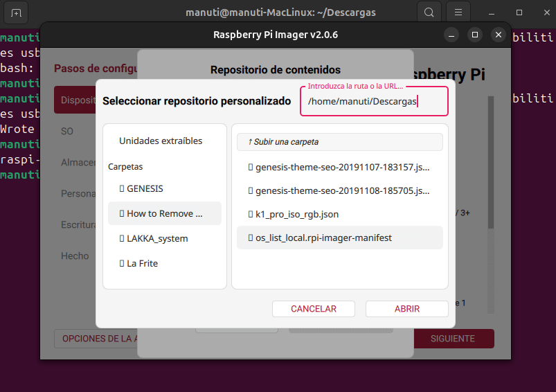The width and height of the screenshot is (556, 392).
Task: Minimize the Raspberry Pi Imager window
Action: 451,35
